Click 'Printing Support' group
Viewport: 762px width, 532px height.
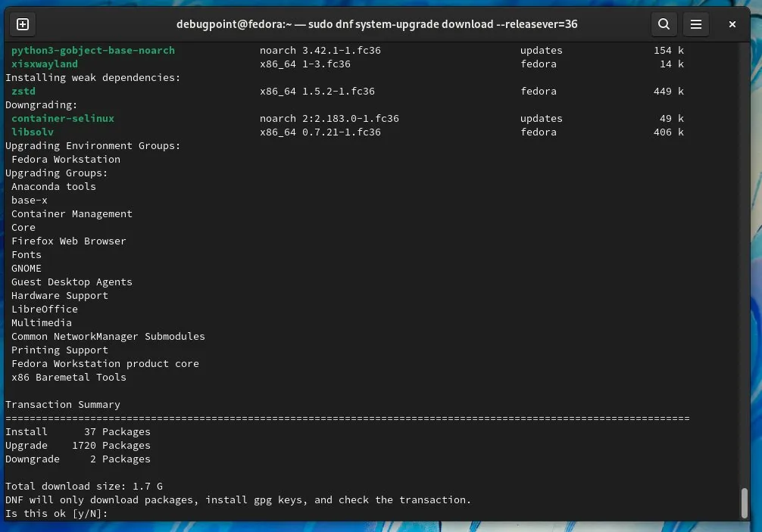click(59, 350)
